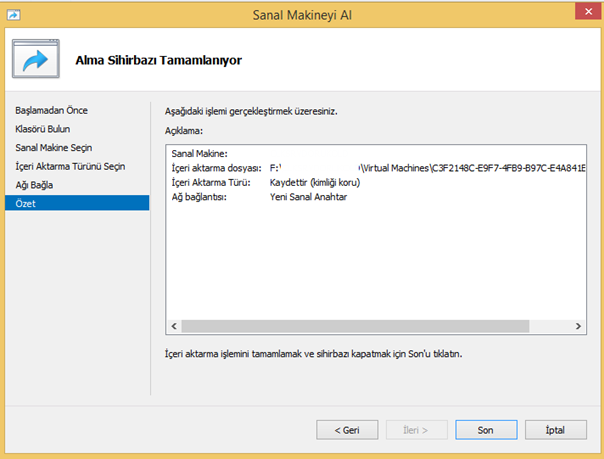Click the Kaydettir (kimliği koru) value
Viewport: 604px width, 459px height.
click(315, 183)
